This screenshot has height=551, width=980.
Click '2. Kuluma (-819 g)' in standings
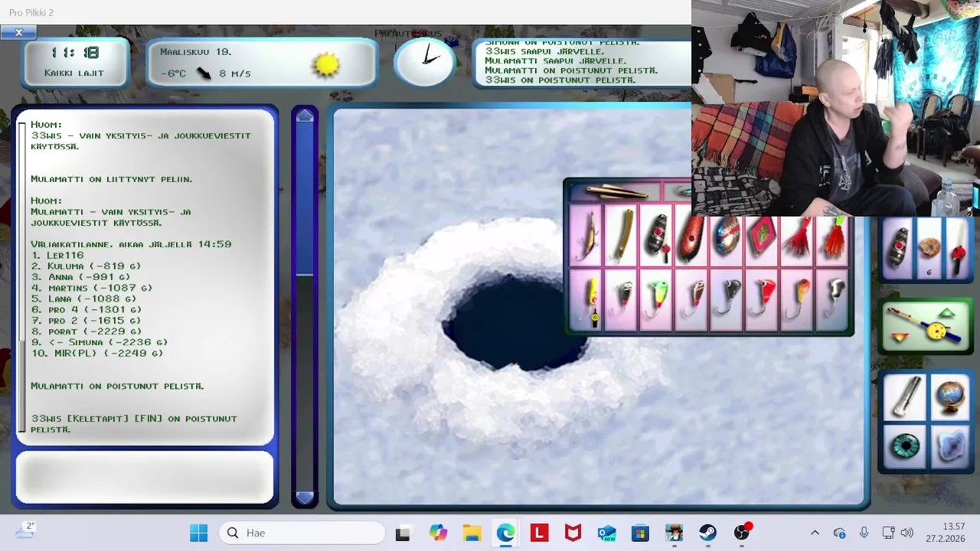point(86,266)
